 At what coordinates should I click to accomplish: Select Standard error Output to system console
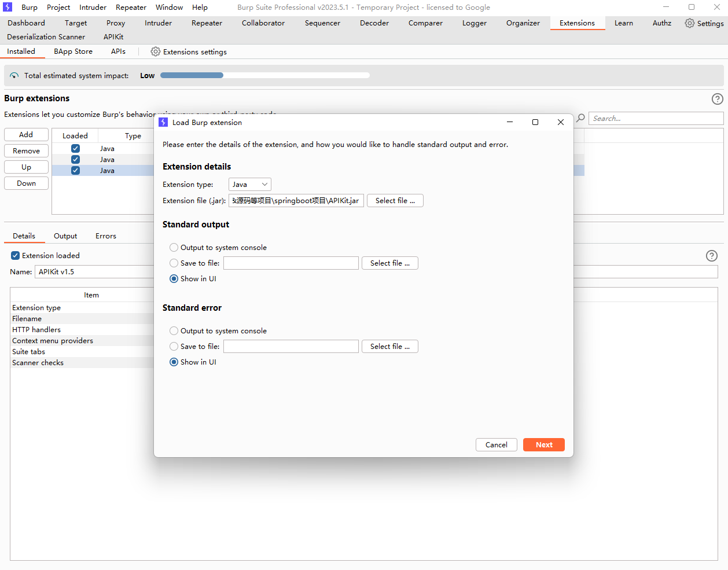tap(174, 330)
